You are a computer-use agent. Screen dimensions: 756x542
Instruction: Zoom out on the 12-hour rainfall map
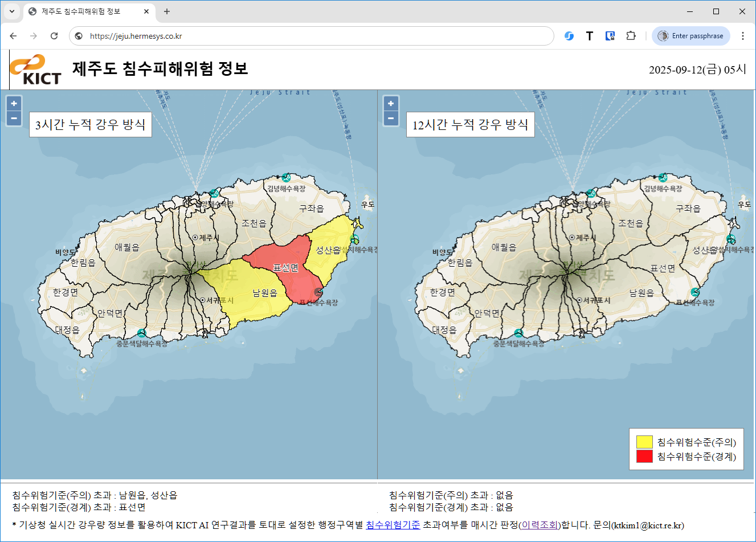click(391, 119)
